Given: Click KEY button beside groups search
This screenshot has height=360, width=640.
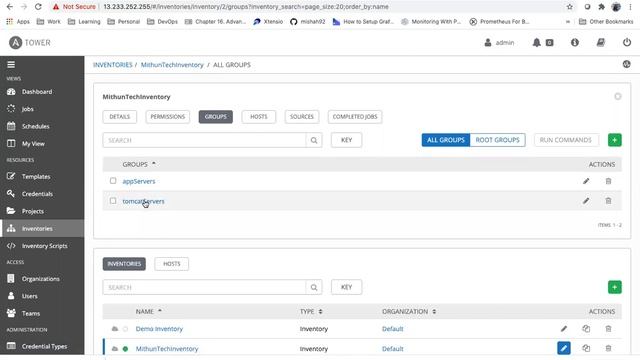Looking at the screenshot, I should pyautogui.click(x=346, y=140).
